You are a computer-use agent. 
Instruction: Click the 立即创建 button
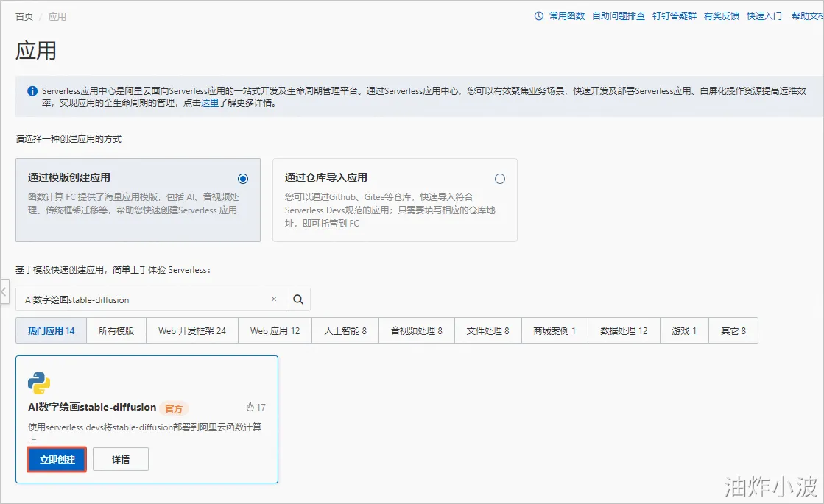pos(57,459)
